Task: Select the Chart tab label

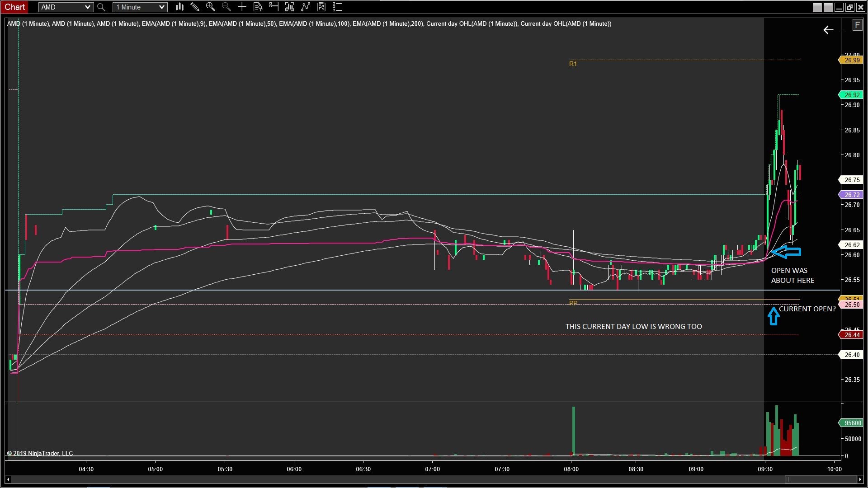Action: point(15,7)
